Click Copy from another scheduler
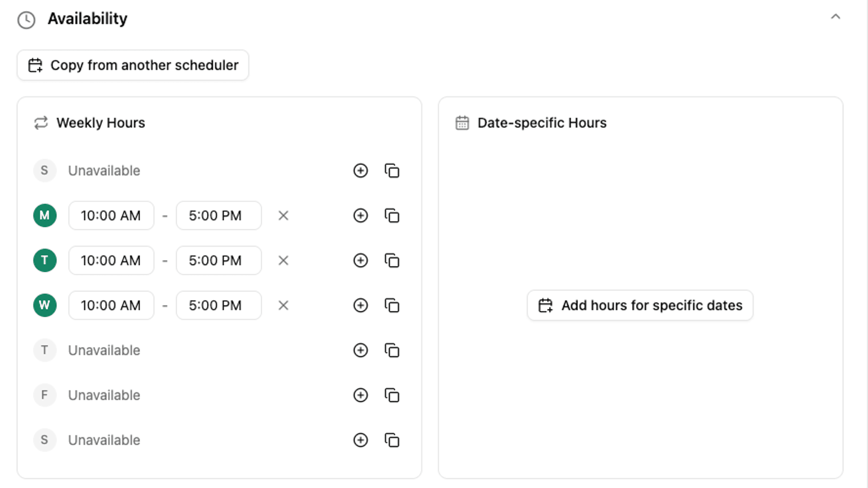Screen dimensions: 868x488 point(133,66)
